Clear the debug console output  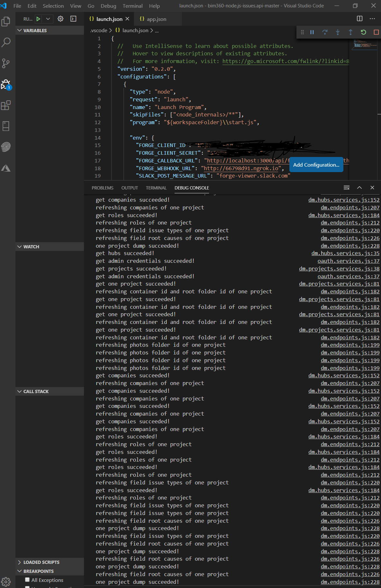pyautogui.click(x=347, y=188)
